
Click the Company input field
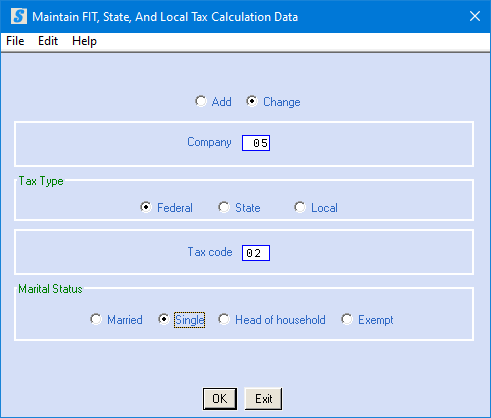pyautogui.click(x=256, y=143)
